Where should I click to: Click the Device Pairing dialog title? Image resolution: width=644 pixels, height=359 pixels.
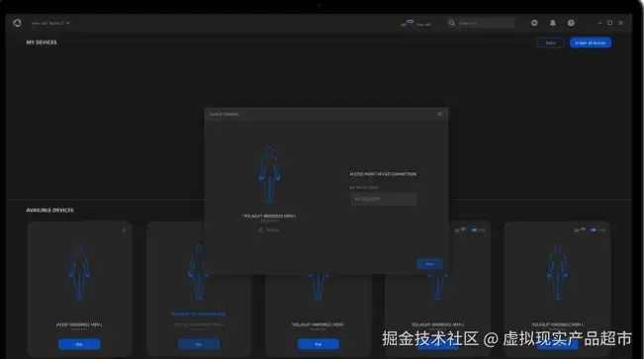[x=224, y=114]
